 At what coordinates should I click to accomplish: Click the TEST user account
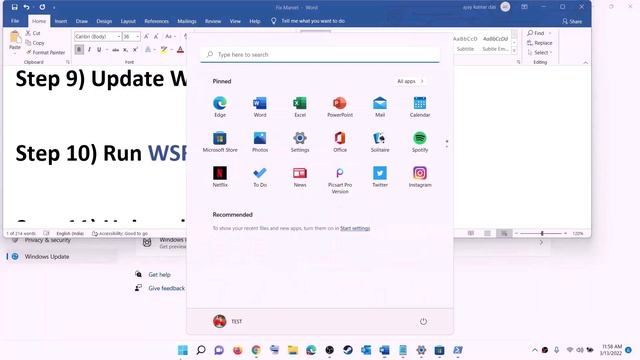(227, 321)
